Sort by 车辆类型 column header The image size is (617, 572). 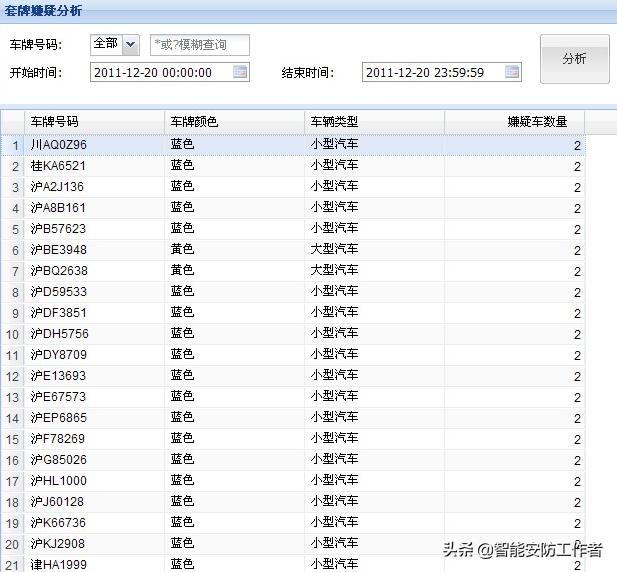pyautogui.click(x=374, y=122)
